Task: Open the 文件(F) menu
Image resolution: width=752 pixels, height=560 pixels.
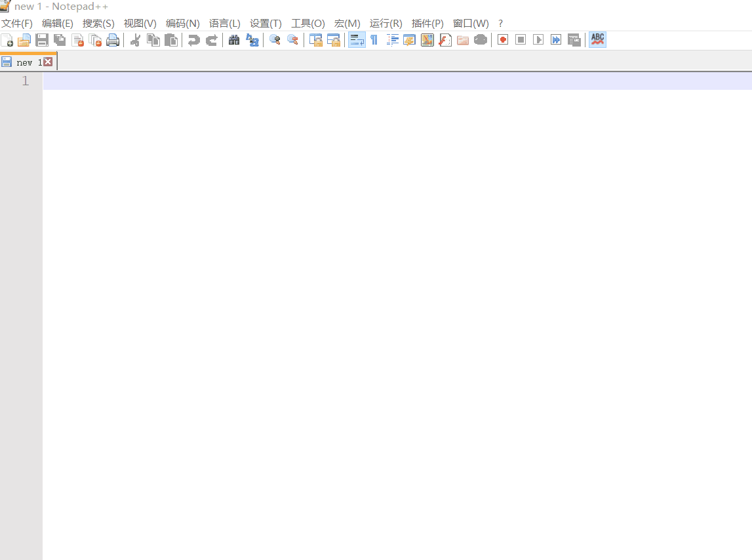Action: pos(17,23)
